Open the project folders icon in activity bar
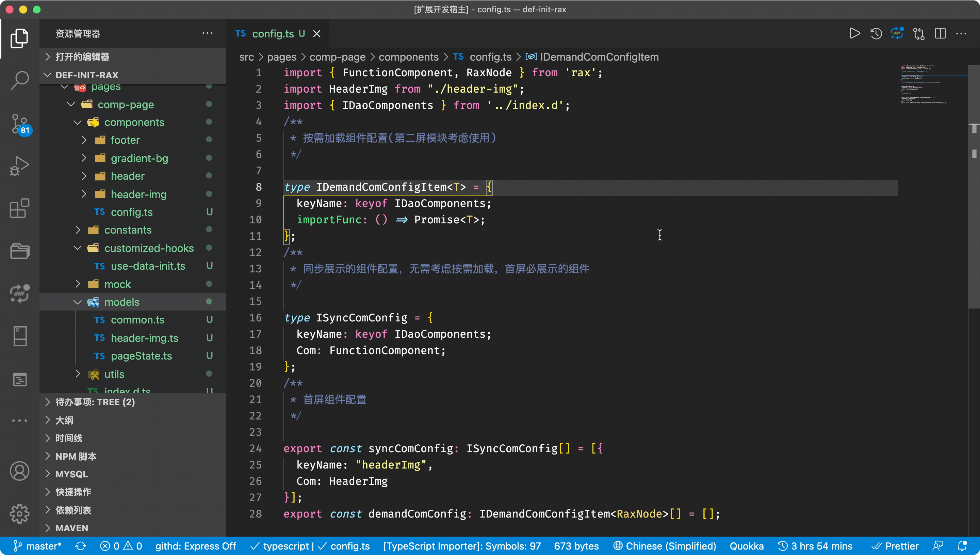The width and height of the screenshot is (980, 555). [x=19, y=251]
